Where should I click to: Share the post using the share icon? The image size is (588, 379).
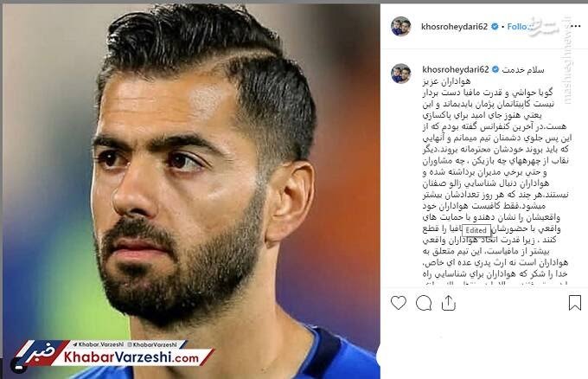pyautogui.click(x=449, y=303)
